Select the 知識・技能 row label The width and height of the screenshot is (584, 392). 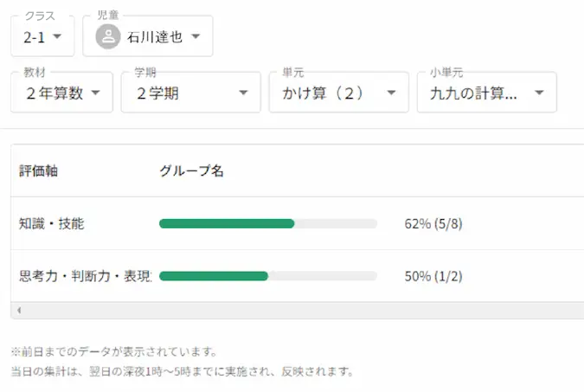51,223
